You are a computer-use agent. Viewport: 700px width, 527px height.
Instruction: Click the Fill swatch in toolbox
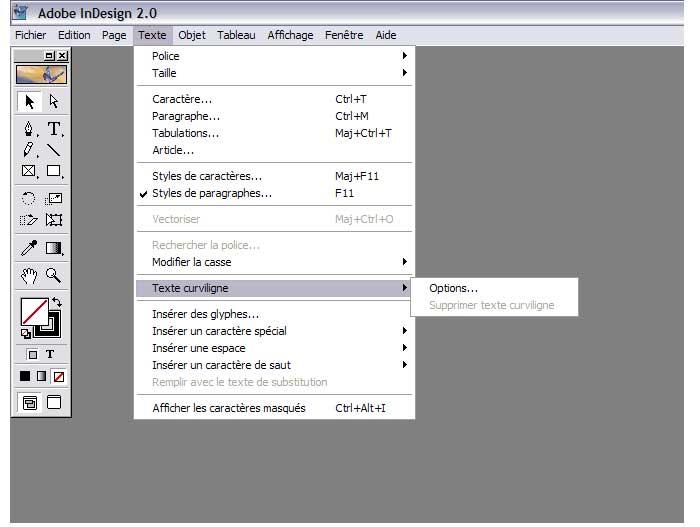(x=34, y=312)
